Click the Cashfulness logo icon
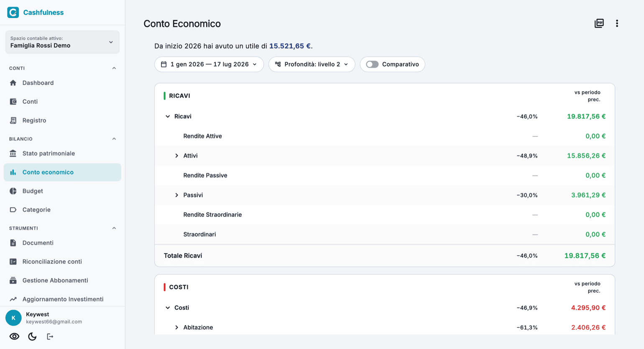 point(13,13)
